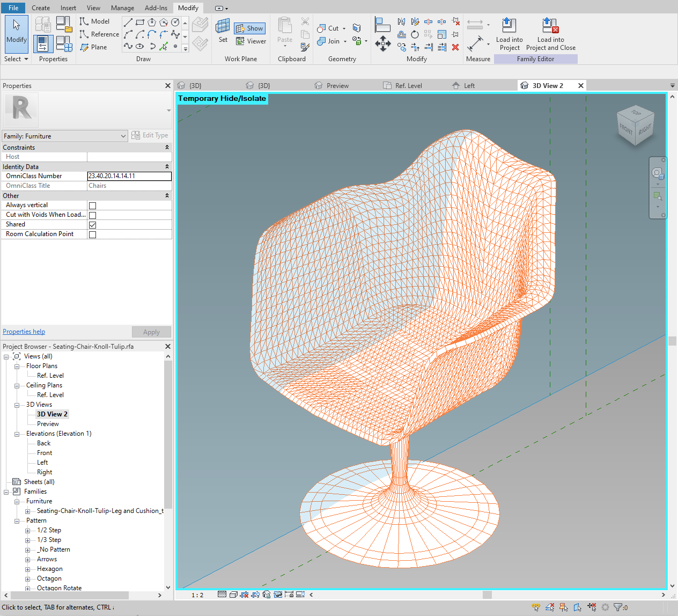This screenshot has height=616, width=678.
Task: Open the Properties help link
Action: tap(24, 332)
